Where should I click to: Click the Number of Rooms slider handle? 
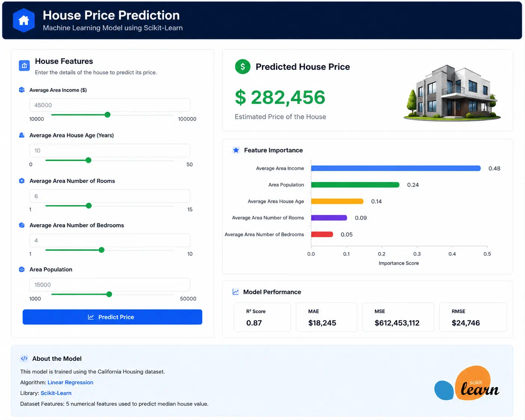89,206
